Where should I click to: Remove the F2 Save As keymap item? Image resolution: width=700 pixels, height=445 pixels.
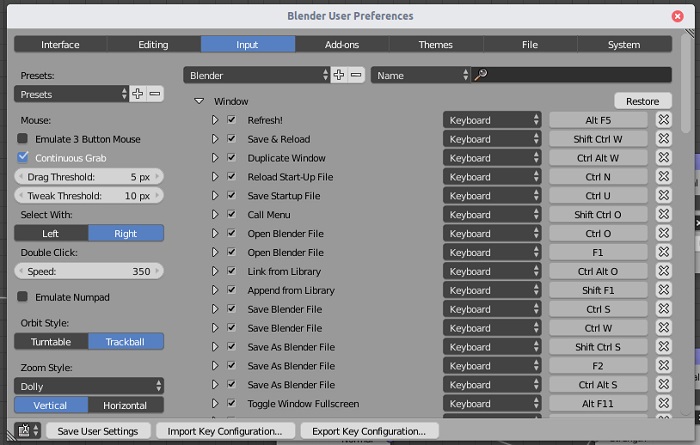pyautogui.click(x=663, y=366)
